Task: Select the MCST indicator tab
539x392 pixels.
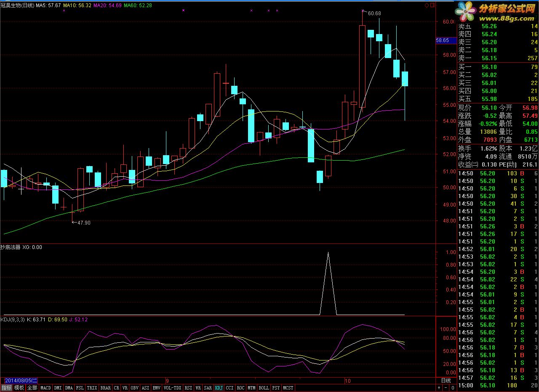Action: pos(288,388)
